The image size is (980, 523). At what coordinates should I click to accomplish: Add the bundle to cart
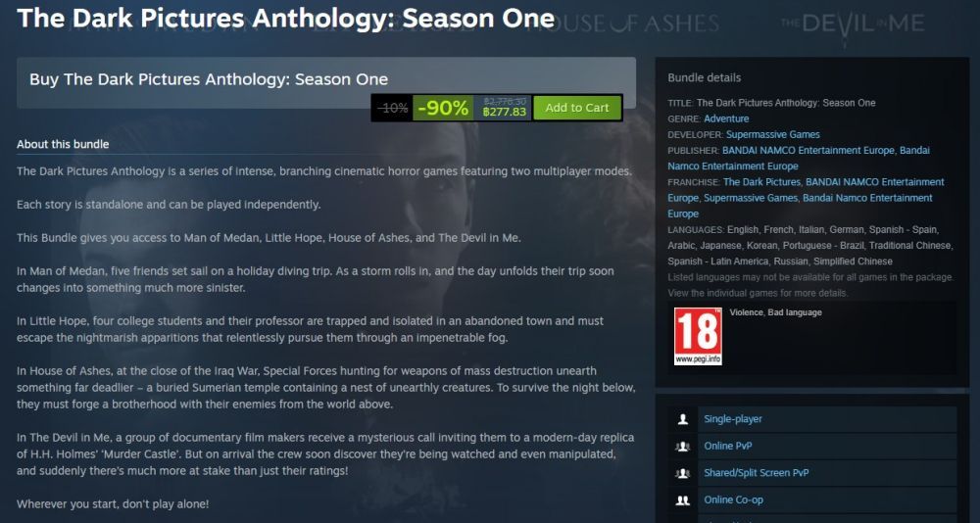point(577,108)
